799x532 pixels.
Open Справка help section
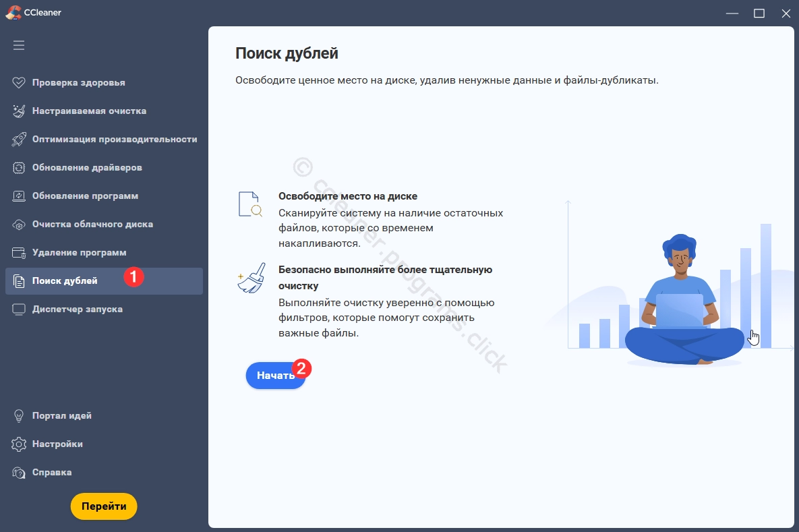[52, 473]
